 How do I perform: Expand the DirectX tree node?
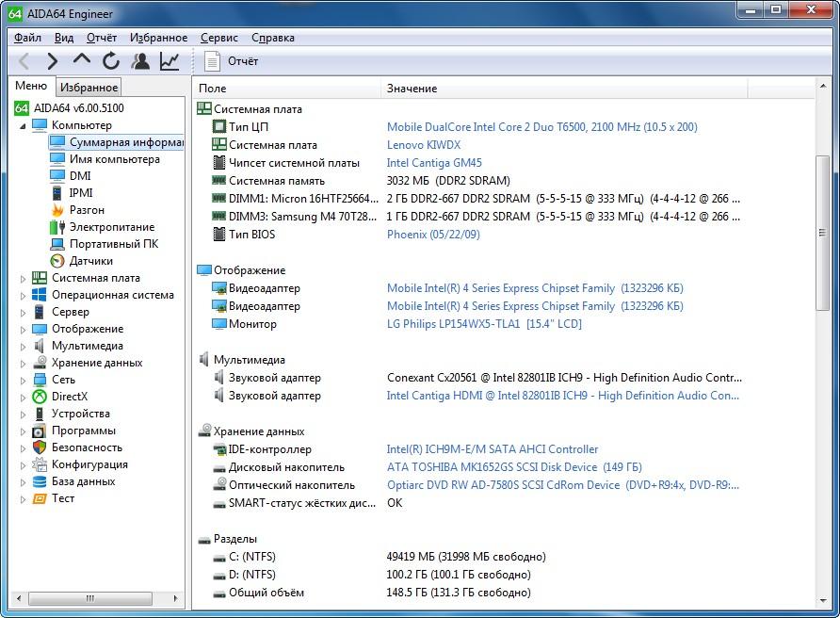pyautogui.click(x=23, y=398)
